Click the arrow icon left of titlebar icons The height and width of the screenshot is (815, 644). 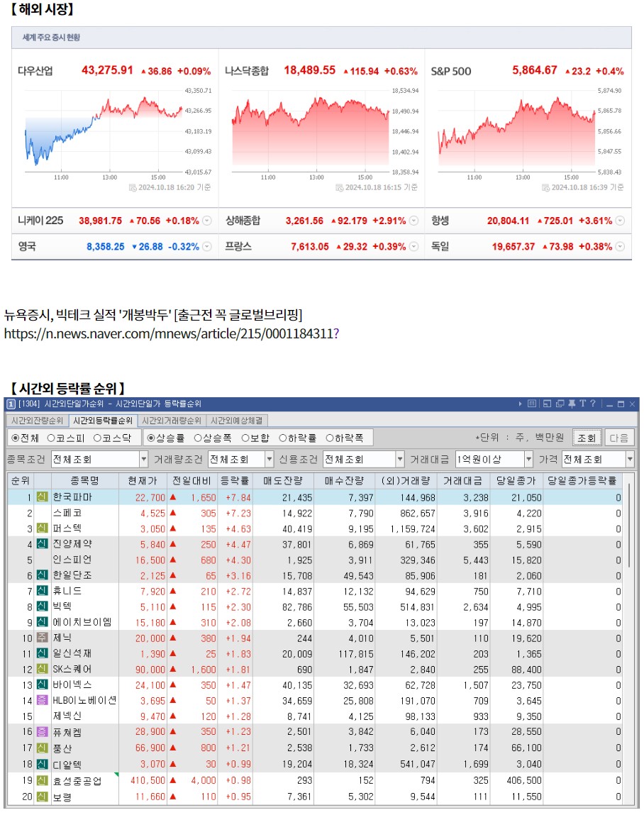pyautogui.click(x=521, y=403)
